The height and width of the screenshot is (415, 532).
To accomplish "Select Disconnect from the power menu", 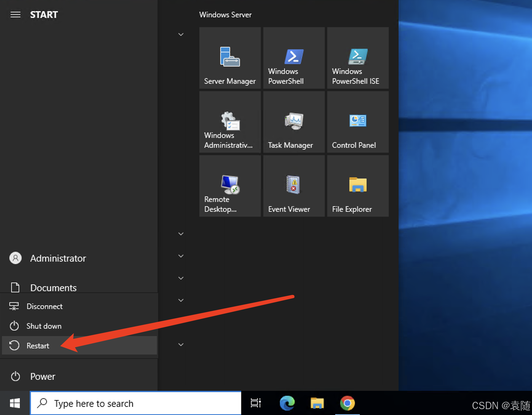I will [x=79, y=306].
